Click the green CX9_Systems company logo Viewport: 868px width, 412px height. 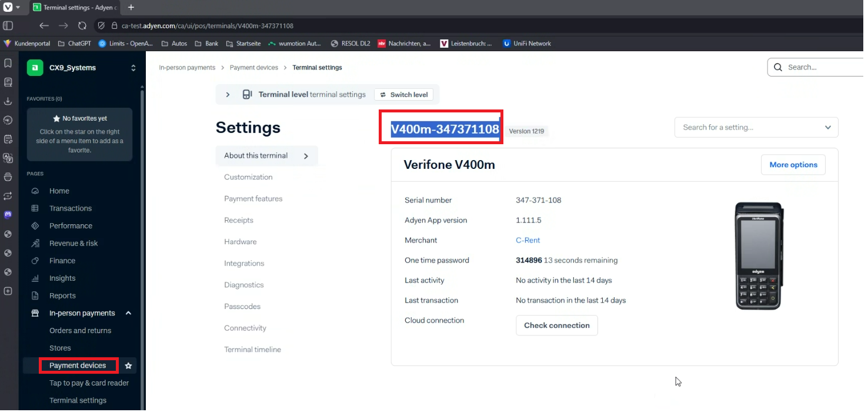pyautogui.click(x=35, y=68)
